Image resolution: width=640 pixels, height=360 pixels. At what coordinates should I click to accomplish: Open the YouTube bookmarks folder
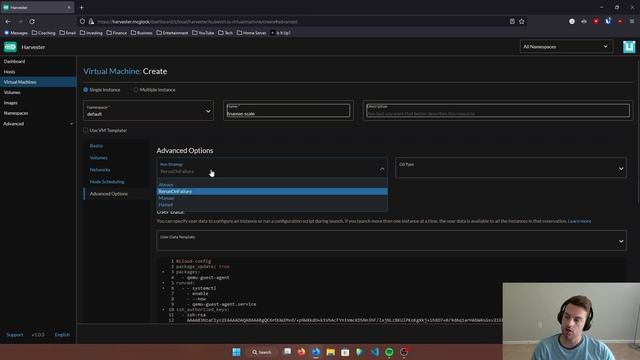pos(203,33)
